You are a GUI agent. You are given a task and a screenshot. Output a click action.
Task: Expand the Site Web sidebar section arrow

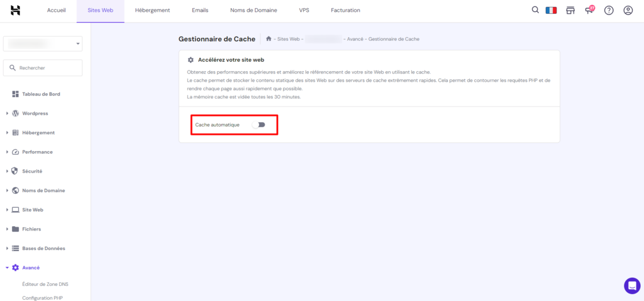pos(8,210)
